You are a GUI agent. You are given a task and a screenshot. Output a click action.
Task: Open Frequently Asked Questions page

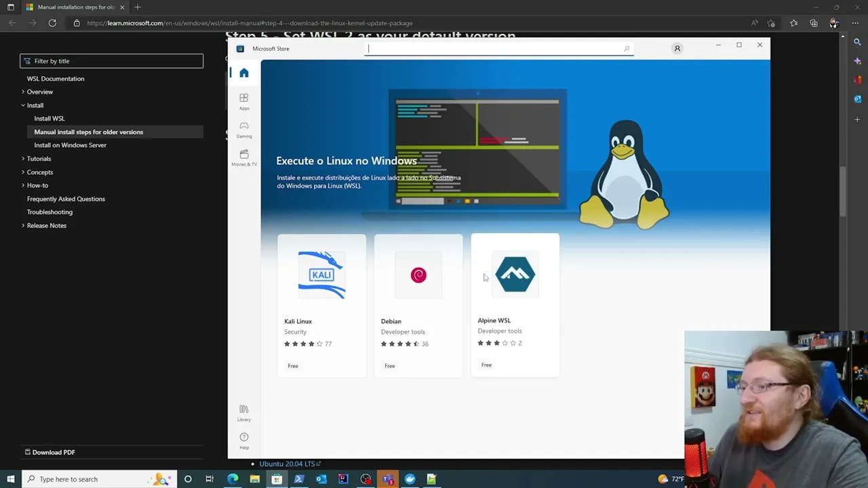[x=66, y=199]
